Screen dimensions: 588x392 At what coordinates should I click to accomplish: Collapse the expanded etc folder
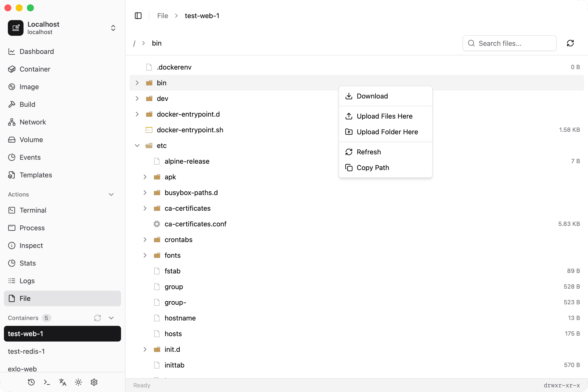(137, 145)
